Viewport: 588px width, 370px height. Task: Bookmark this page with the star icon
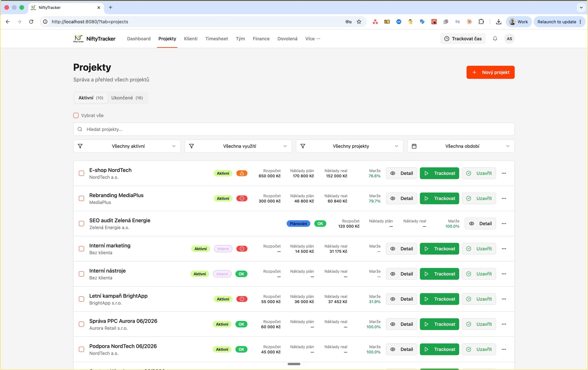click(x=359, y=22)
